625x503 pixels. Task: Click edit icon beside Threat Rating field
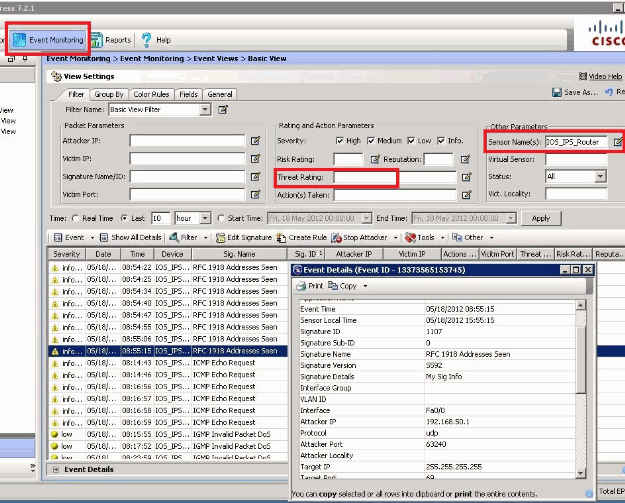click(466, 177)
